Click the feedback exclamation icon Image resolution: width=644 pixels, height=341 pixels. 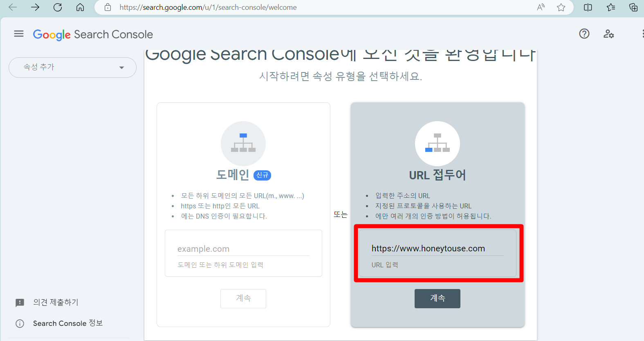(20, 303)
